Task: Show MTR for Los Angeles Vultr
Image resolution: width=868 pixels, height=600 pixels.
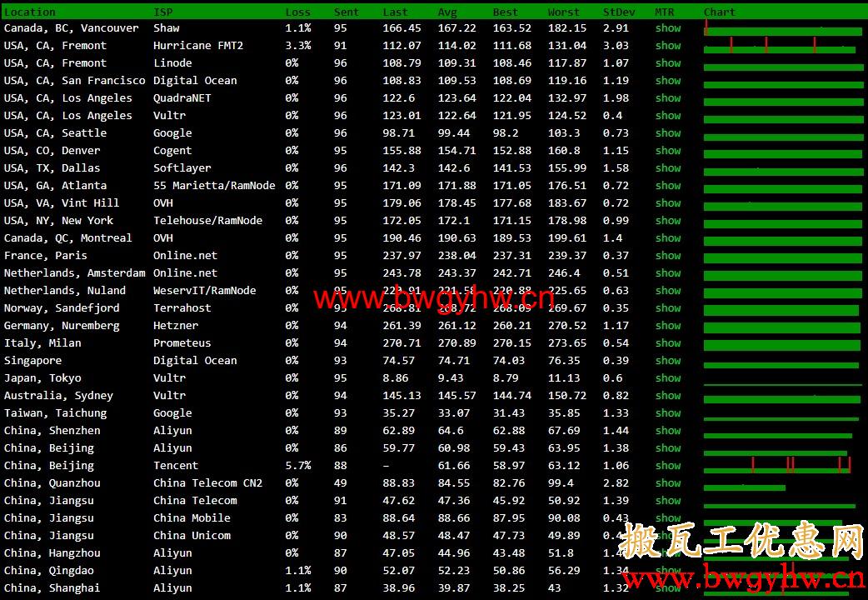Action: coord(668,115)
